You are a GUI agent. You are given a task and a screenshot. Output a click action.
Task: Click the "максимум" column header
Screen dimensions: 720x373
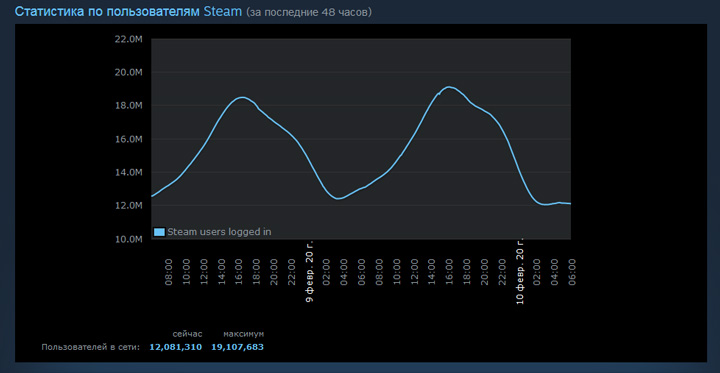(x=244, y=334)
